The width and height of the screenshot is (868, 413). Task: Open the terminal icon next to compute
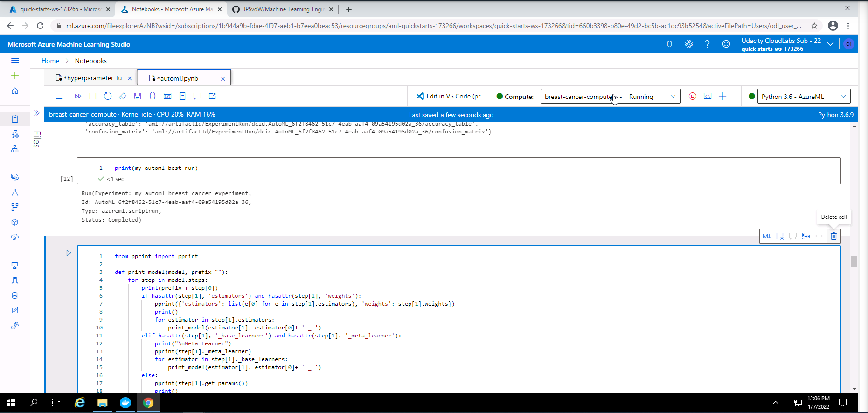tap(708, 96)
